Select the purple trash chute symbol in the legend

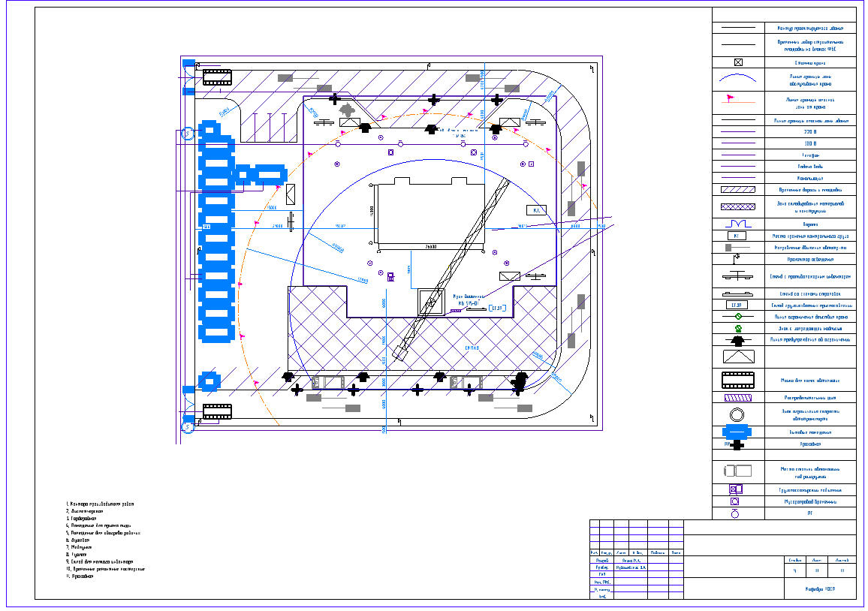pyautogui.click(x=734, y=501)
